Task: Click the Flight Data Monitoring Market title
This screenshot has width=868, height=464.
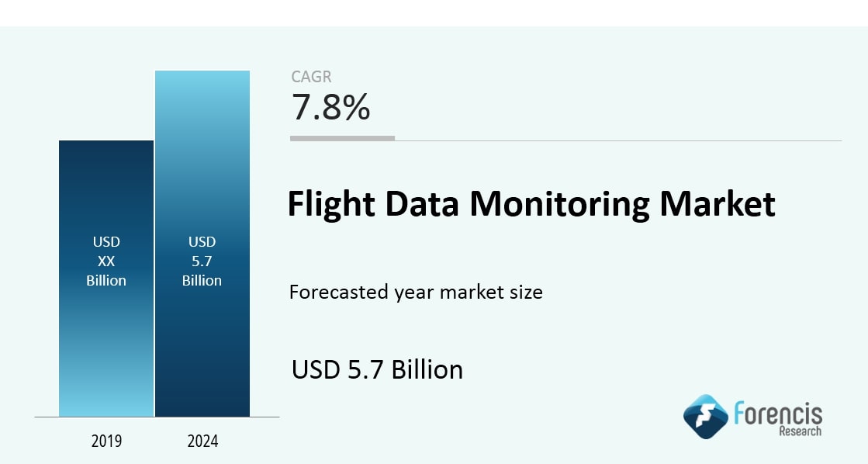Action: click(x=531, y=204)
